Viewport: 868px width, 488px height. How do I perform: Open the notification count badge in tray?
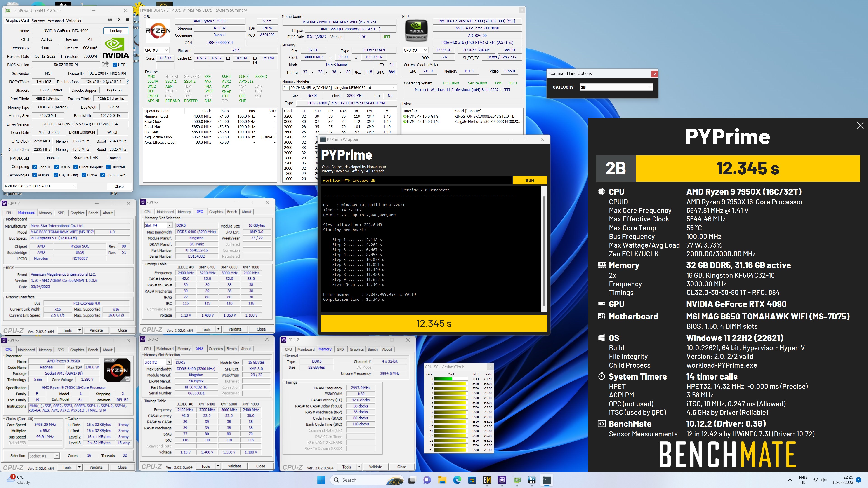(x=858, y=480)
